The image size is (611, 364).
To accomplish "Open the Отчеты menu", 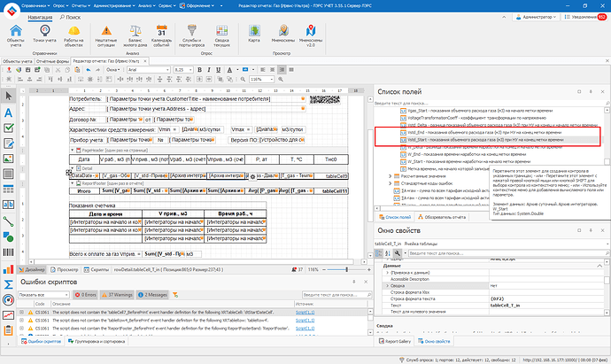I will (x=81, y=5).
